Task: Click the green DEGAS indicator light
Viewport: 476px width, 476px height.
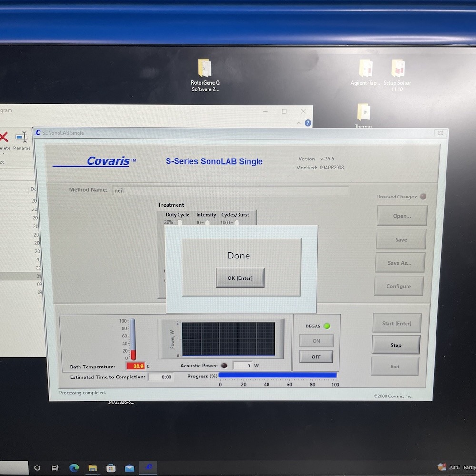Action: coord(327,326)
